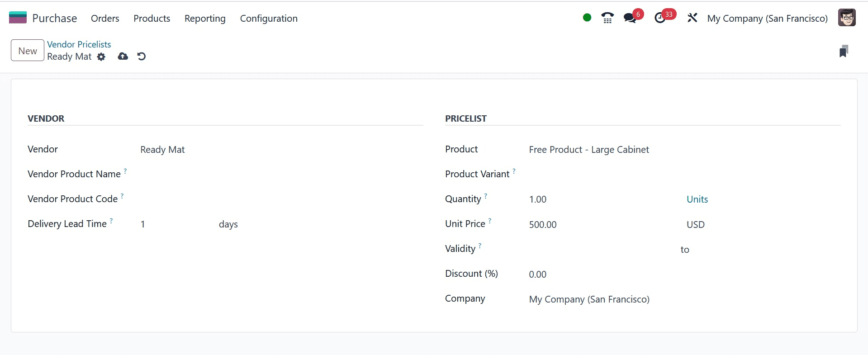Open the Orders menu
Screen dimensions: 868x355
pyautogui.click(x=105, y=19)
